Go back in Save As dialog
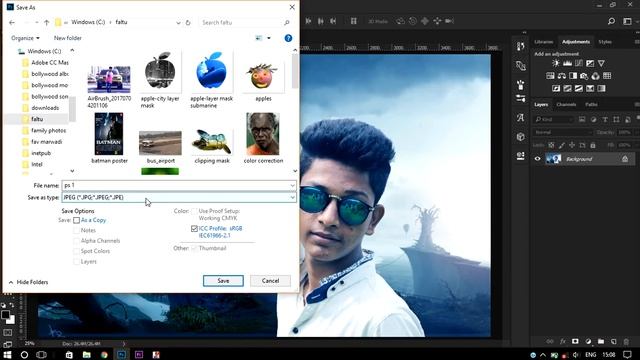640x360 pixels. pyautogui.click(x=12, y=22)
